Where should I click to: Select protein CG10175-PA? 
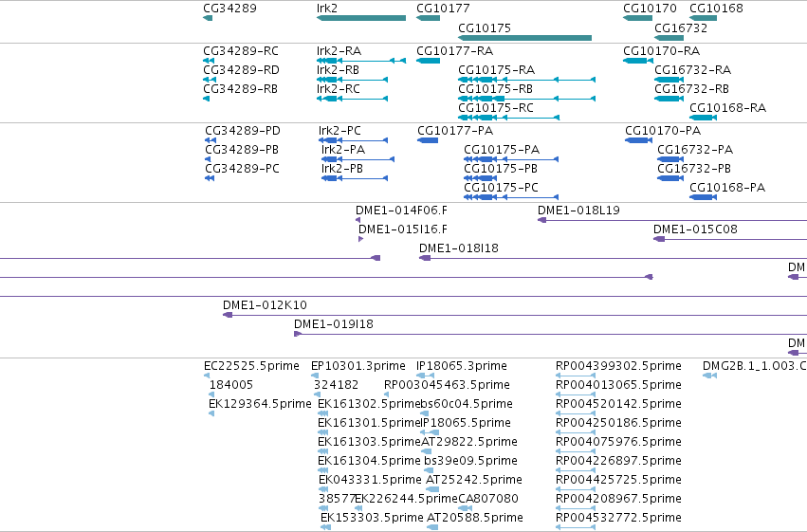pos(502,150)
